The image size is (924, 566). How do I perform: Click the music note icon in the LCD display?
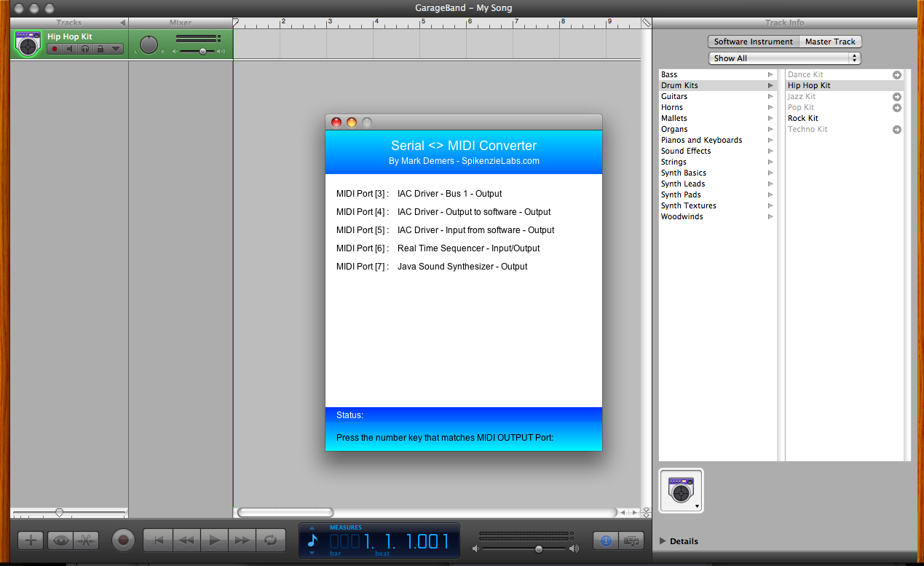(x=312, y=541)
